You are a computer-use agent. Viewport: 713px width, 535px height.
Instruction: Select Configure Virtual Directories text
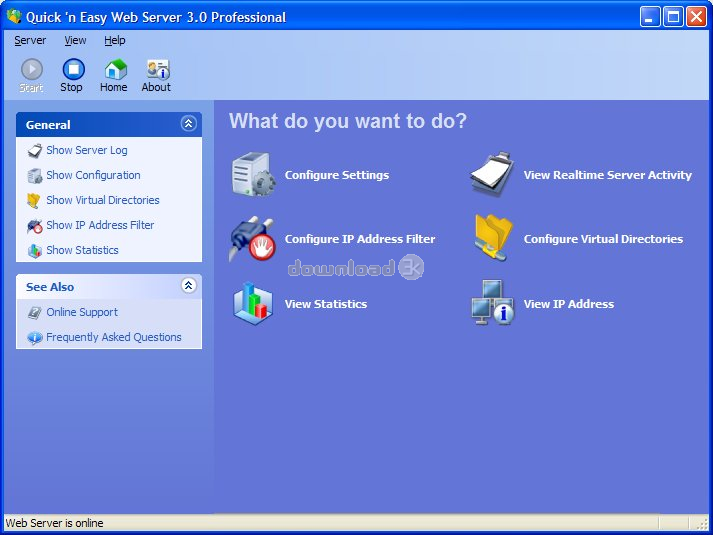tap(603, 239)
